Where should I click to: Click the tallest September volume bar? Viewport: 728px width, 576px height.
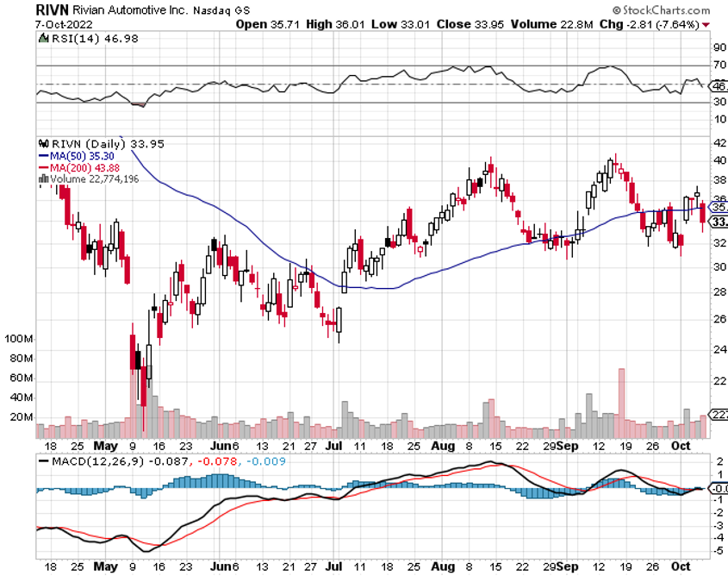[x=621, y=404]
